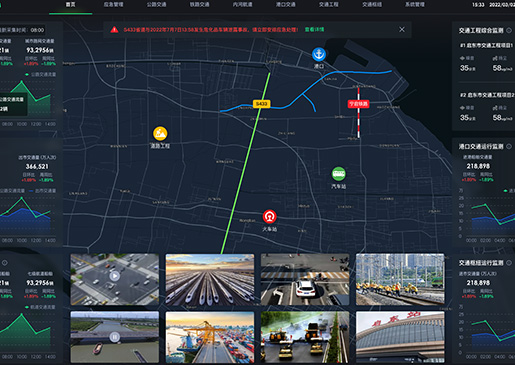This screenshot has width=515, height=365.
Task: Open the #1 启东市交通工程项目1 entry
Action: click(x=486, y=45)
